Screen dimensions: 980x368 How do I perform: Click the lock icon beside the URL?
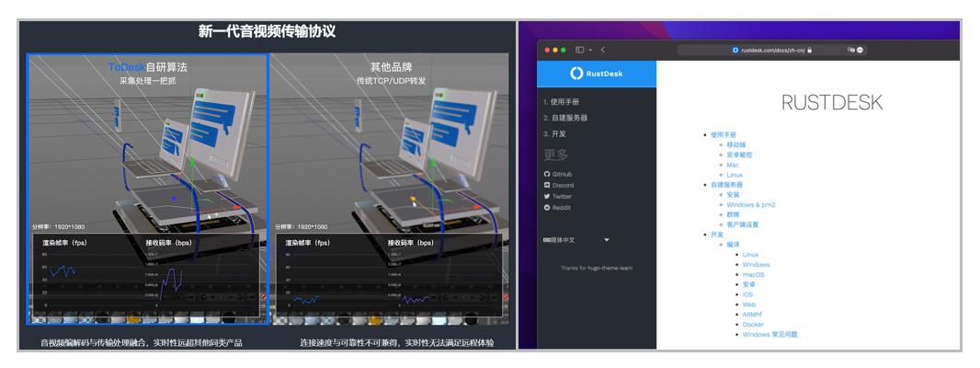tap(809, 50)
